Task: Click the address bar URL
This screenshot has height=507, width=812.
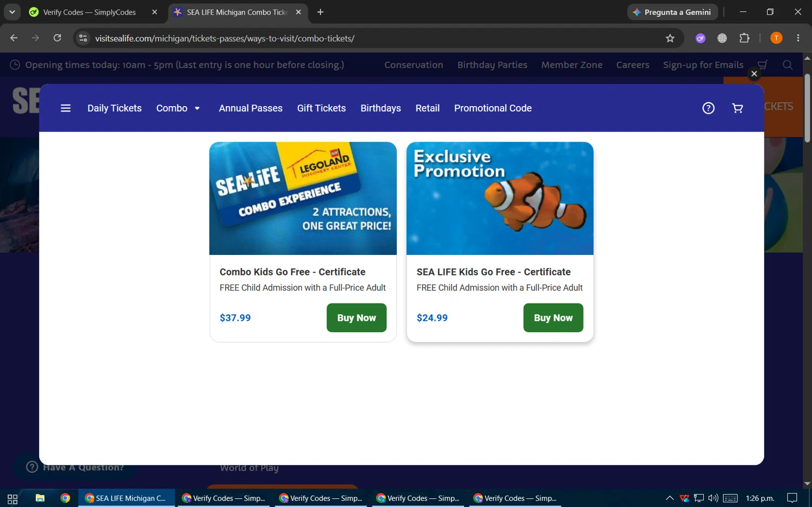Action: tap(225, 38)
